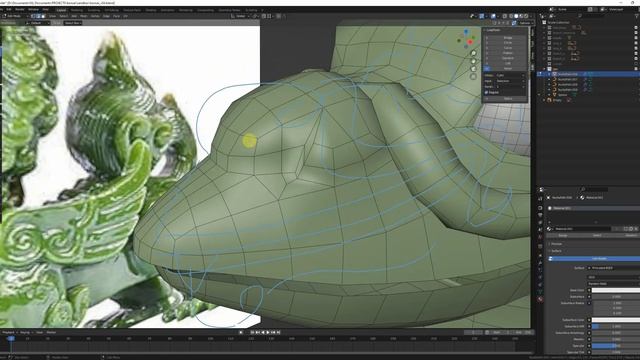
Task: Open the transform orientation Global dropdown
Action: click(x=241, y=16)
